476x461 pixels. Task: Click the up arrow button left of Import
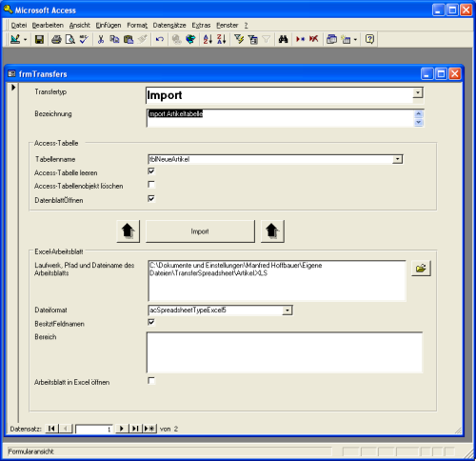[128, 231]
